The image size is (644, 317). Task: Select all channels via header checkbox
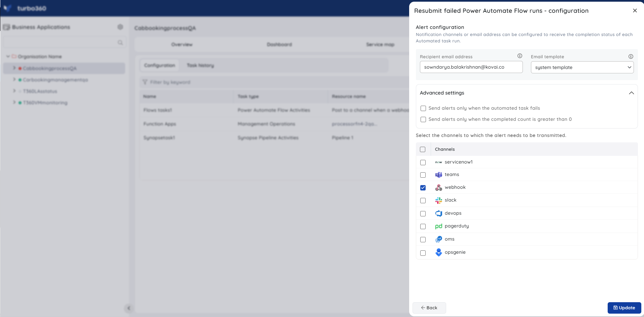[423, 149]
